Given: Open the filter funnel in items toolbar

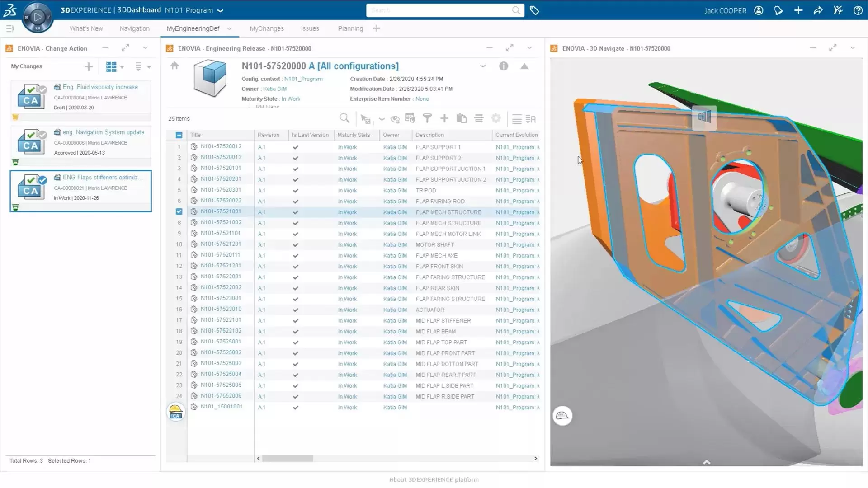Looking at the screenshot, I should tap(427, 118).
